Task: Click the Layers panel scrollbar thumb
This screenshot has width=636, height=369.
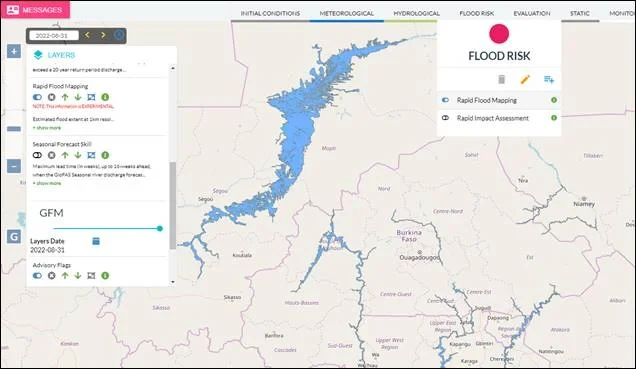Action: pyautogui.click(x=173, y=206)
